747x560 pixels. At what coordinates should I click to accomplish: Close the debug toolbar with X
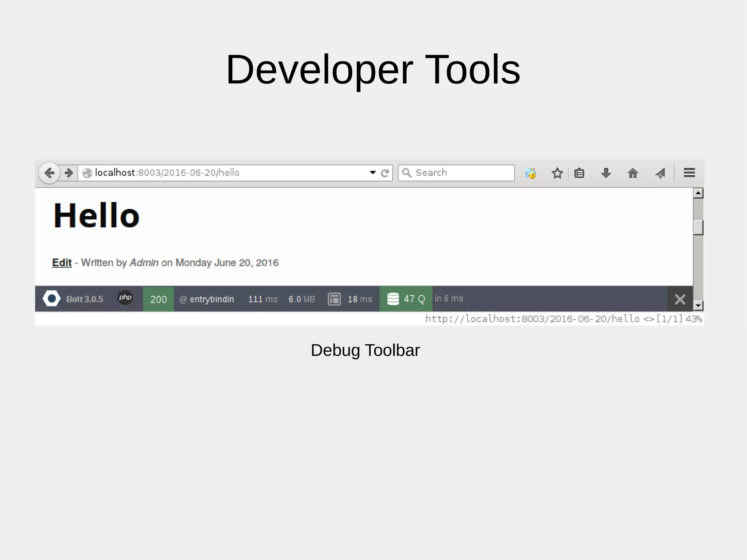(680, 300)
